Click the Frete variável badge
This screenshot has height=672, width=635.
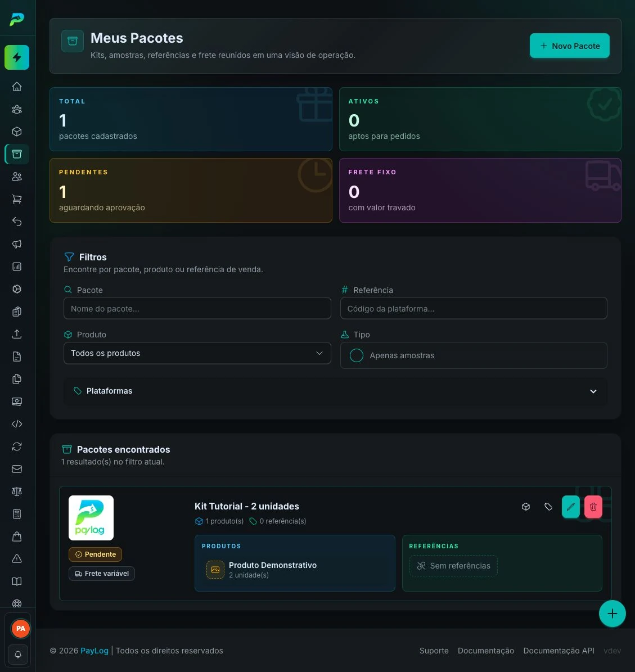click(102, 574)
